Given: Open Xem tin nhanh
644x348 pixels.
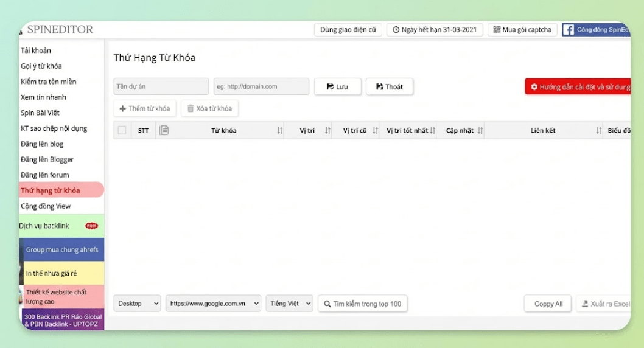Looking at the screenshot, I should click(43, 97).
